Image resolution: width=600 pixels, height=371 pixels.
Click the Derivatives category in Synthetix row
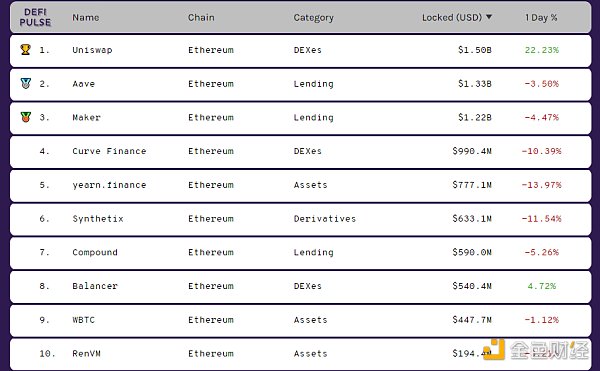tap(325, 219)
